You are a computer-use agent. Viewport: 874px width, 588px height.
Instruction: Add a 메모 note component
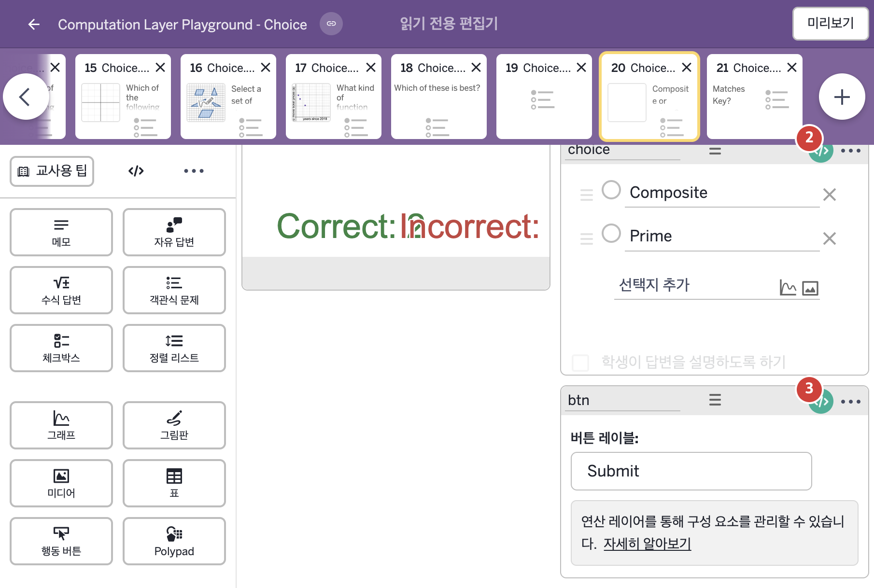(61, 232)
